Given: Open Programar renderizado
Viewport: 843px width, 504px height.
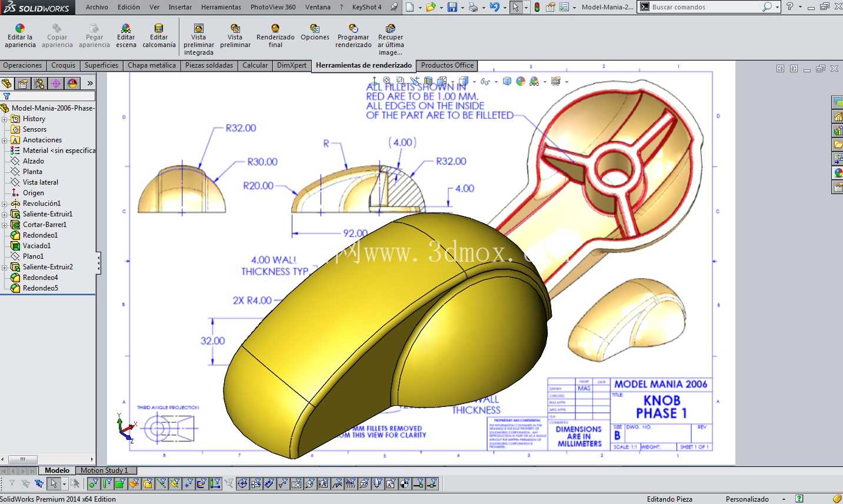Looking at the screenshot, I should coord(354,36).
